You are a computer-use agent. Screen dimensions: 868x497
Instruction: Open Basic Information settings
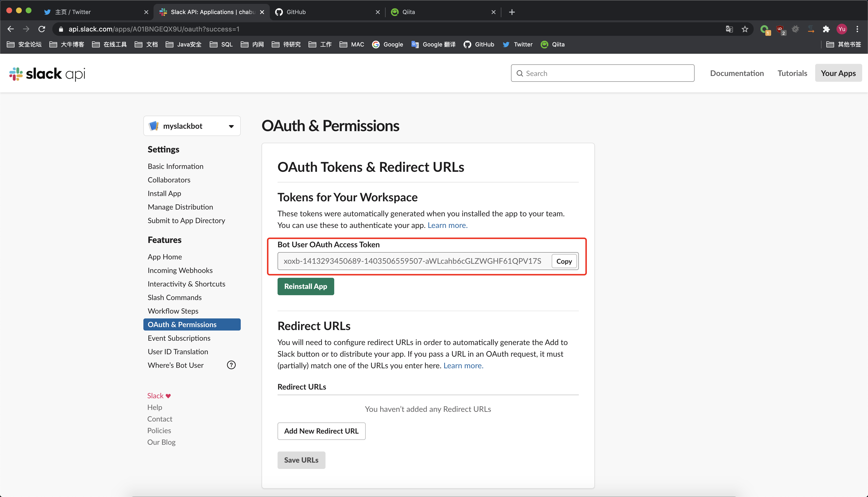pyautogui.click(x=176, y=166)
